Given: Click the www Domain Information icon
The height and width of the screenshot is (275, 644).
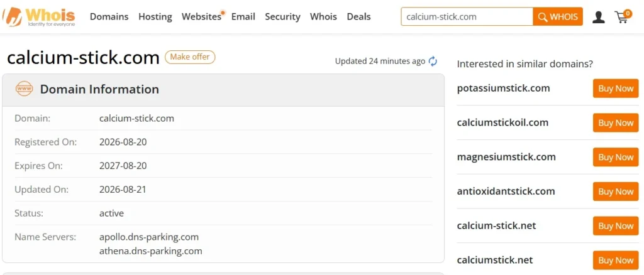Looking at the screenshot, I should 25,89.
